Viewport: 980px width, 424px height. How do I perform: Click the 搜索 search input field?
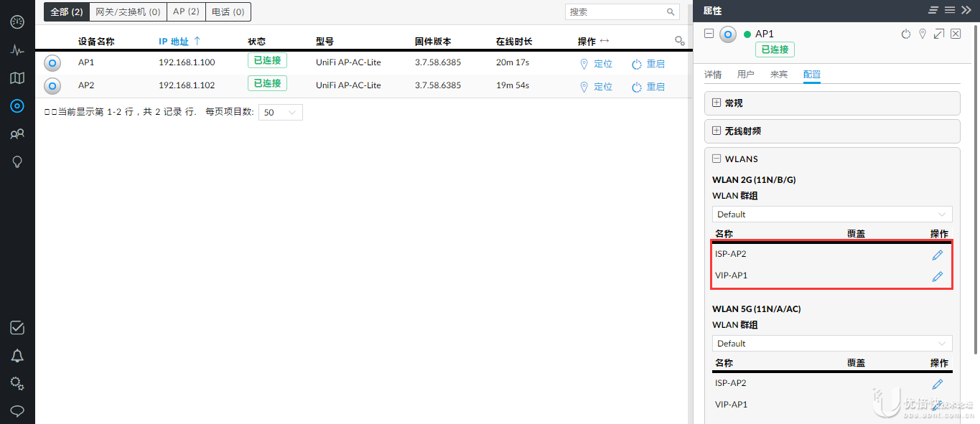coord(617,11)
